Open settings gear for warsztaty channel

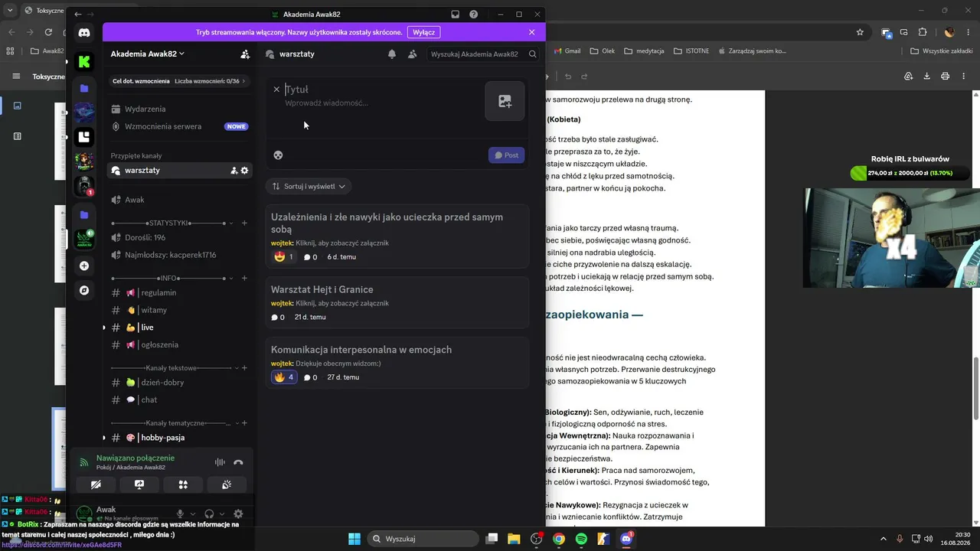[244, 171]
